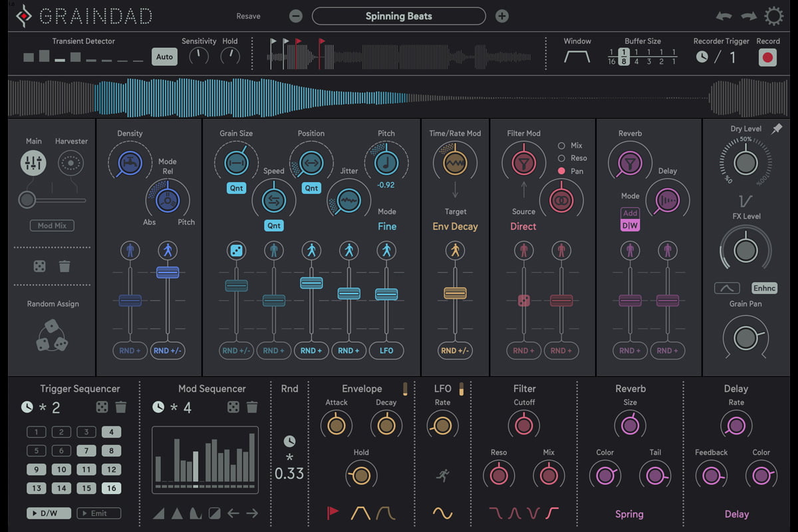
Task: Select reverb mode D|W
Action: [630, 225]
